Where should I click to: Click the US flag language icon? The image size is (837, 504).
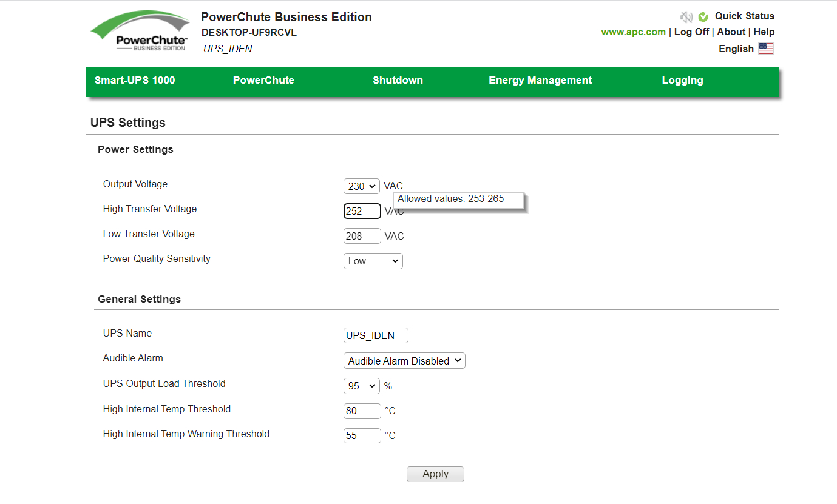point(766,49)
